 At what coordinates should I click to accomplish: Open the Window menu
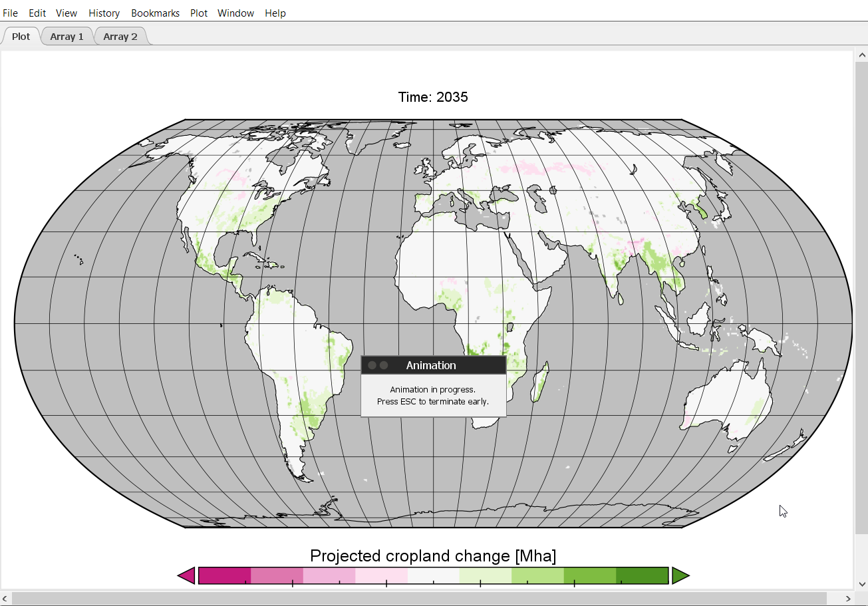click(236, 13)
